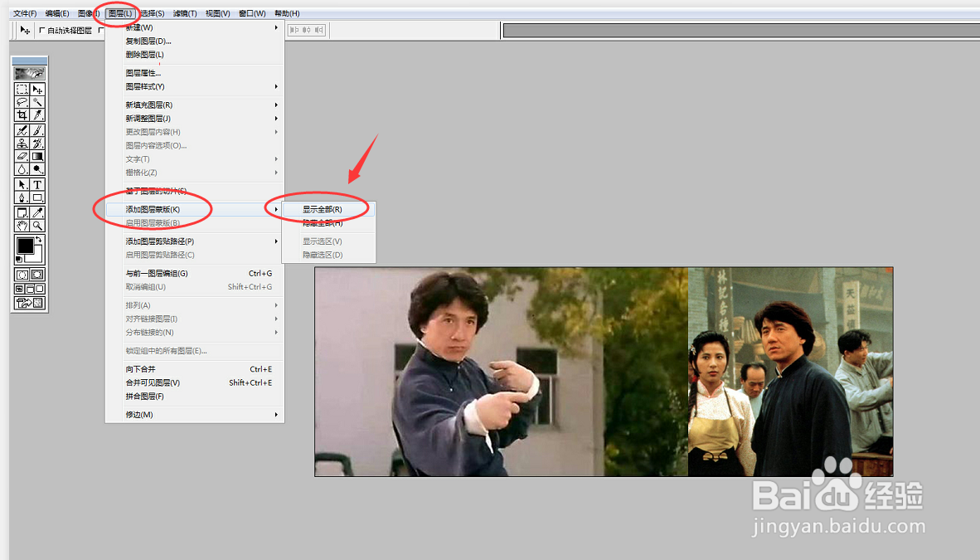Select the Magic Wand tool

coord(37,102)
